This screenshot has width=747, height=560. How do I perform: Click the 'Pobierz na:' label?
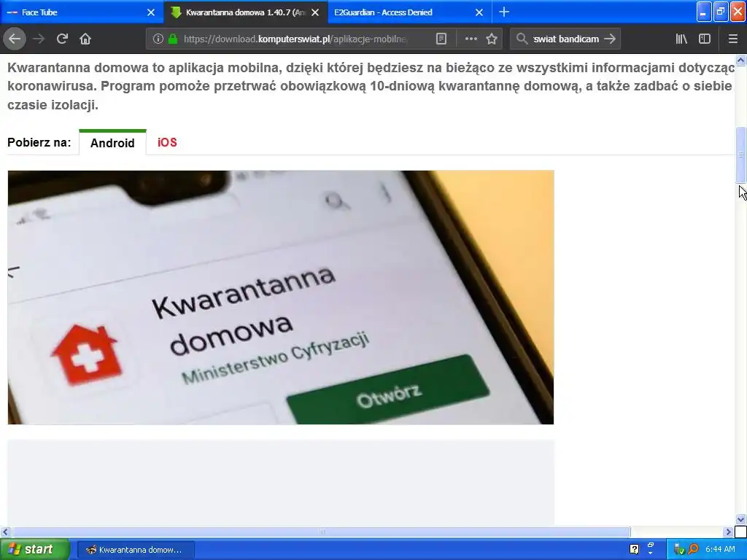[39, 142]
